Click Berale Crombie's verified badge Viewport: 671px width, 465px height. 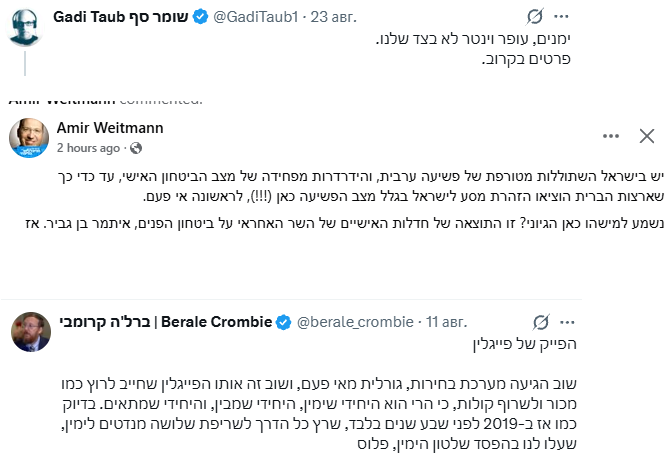tap(283, 322)
